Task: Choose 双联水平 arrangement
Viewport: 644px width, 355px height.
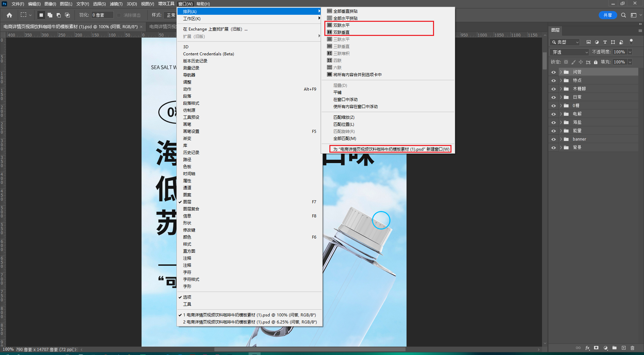Action: pyautogui.click(x=341, y=25)
